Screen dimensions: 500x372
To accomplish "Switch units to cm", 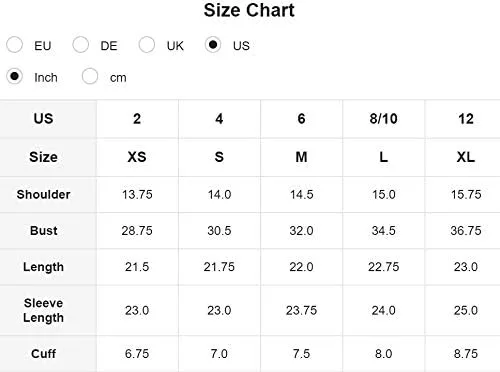I will tap(90, 77).
